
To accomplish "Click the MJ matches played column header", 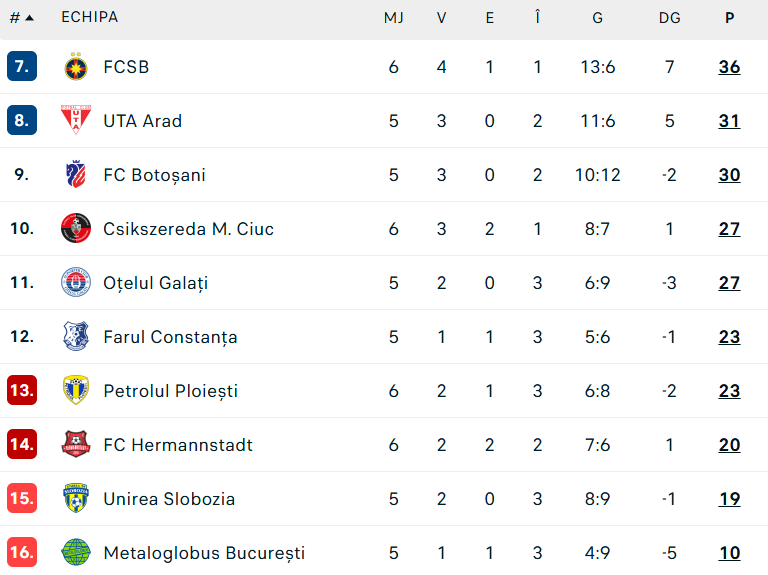I will click(x=393, y=17).
